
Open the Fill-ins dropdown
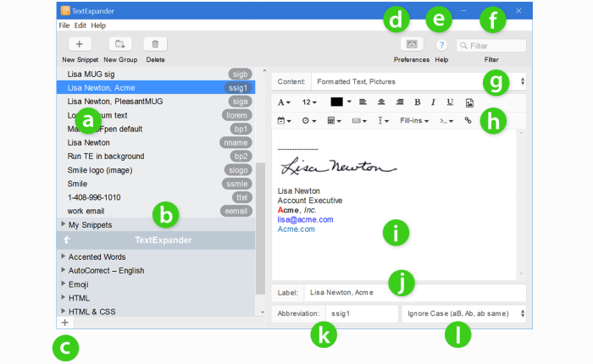414,120
